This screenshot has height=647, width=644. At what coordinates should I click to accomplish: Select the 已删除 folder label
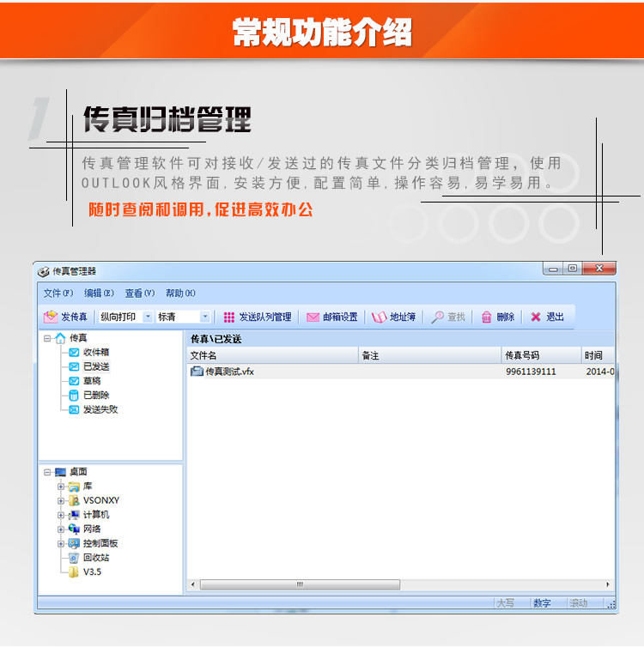point(96,395)
